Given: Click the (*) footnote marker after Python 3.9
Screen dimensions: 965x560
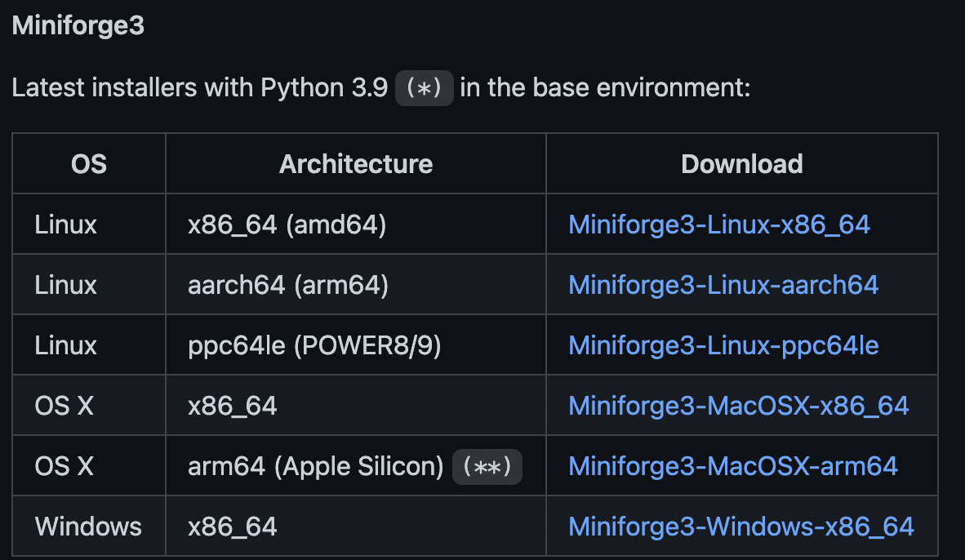Looking at the screenshot, I should coord(424,88).
